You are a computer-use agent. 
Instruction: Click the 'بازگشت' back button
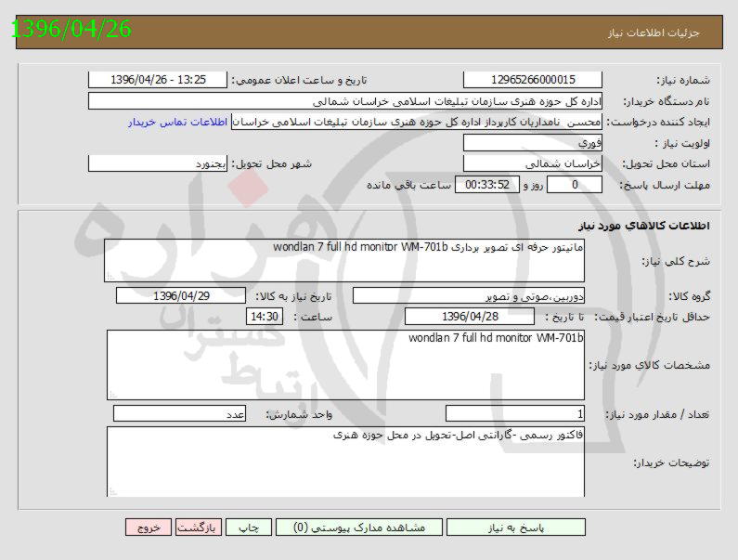198,527
